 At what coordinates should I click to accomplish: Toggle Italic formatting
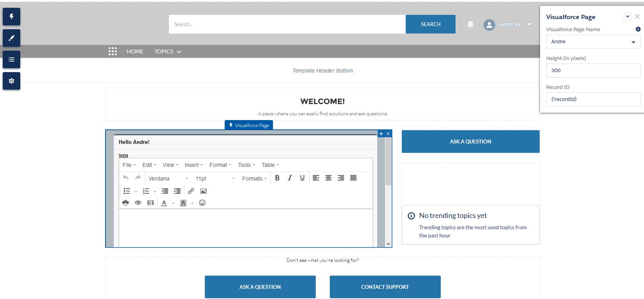coord(290,178)
